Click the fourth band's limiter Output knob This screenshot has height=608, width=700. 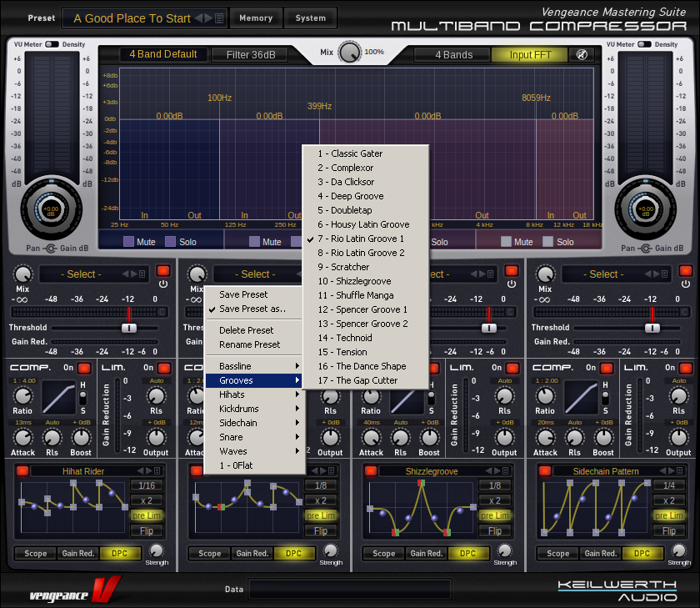pos(678,438)
